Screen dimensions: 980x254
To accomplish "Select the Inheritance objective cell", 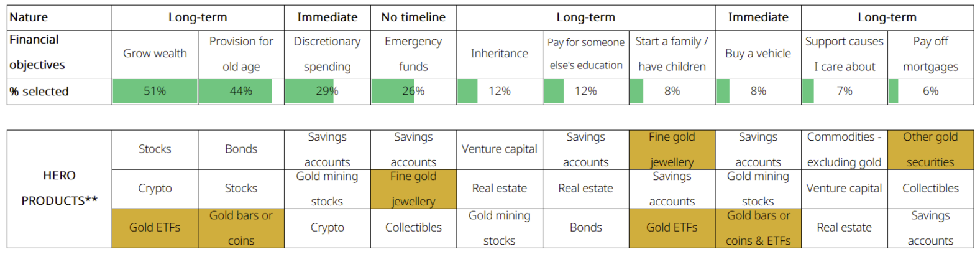I will [500, 54].
